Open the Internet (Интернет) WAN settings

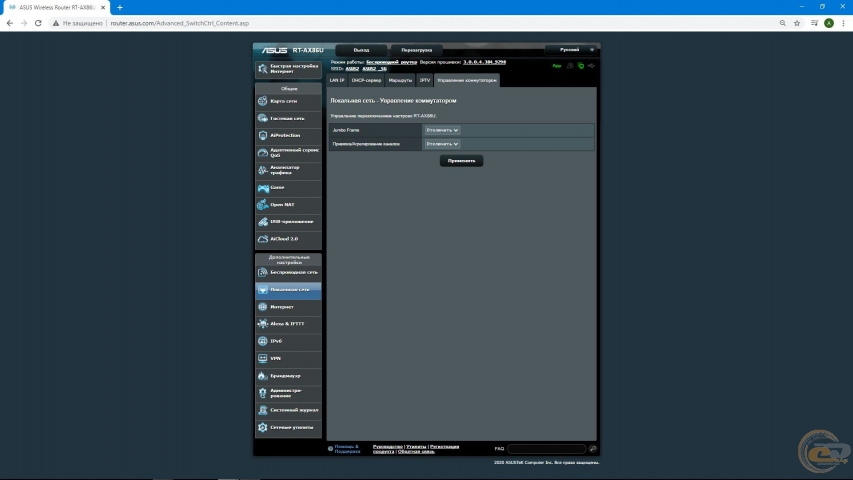pos(288,307)
